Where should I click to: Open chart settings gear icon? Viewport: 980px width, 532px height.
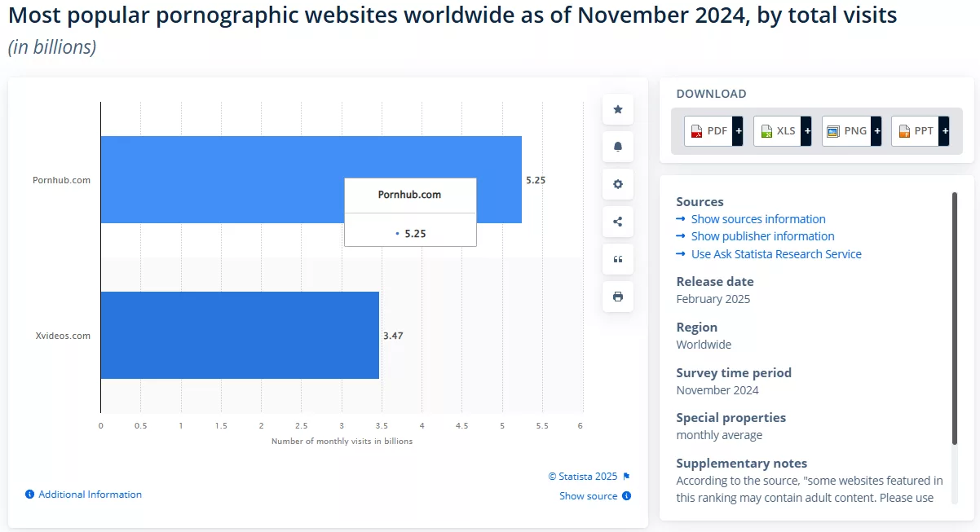(x=618, y=184)
